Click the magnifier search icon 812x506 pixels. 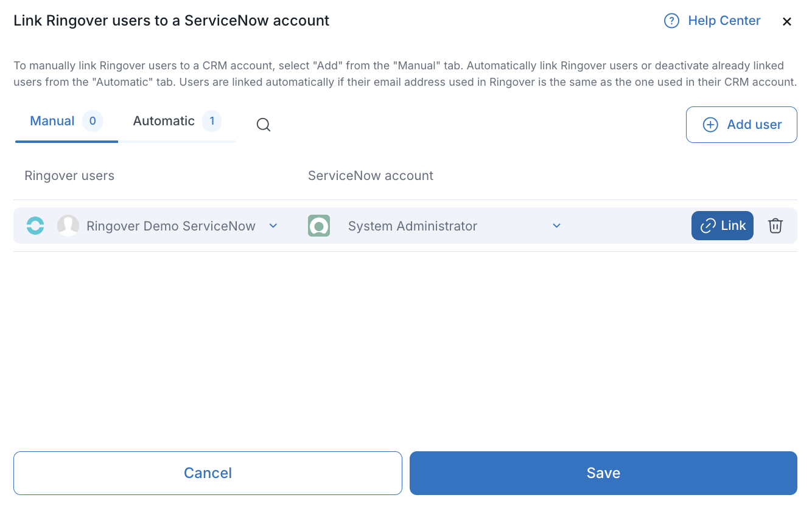263,125
